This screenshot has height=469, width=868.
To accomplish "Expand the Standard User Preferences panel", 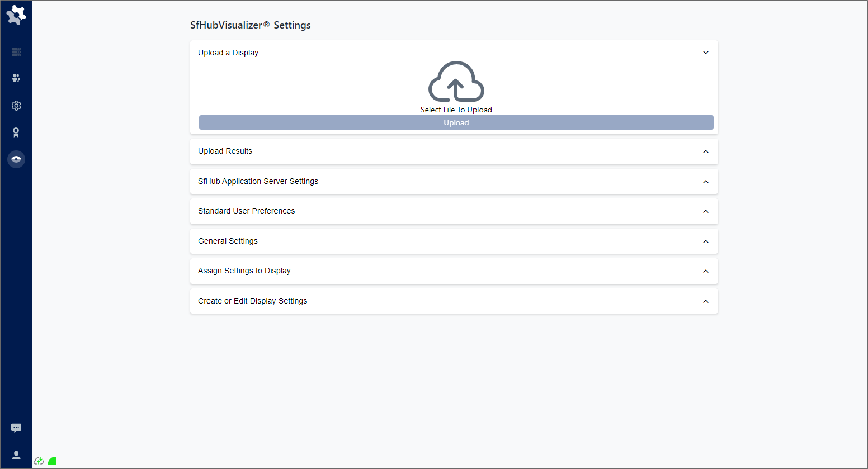I will point(705,211).
